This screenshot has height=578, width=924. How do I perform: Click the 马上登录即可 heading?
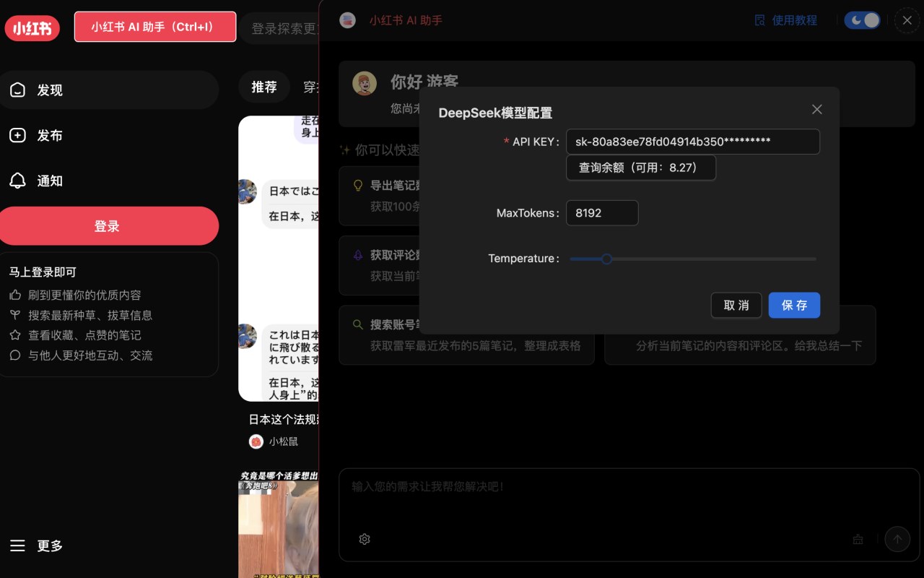click(43, 272)
